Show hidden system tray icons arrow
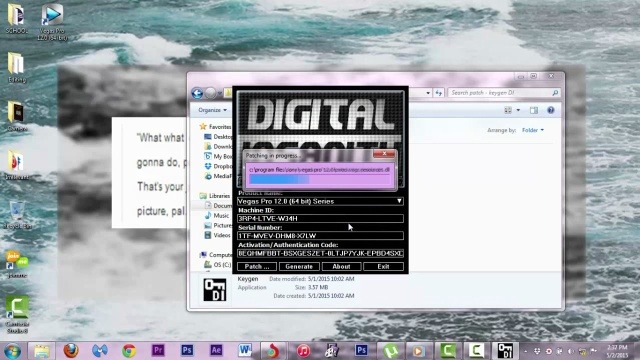Screen dimensions: 640x360 (x=526, y=351)
